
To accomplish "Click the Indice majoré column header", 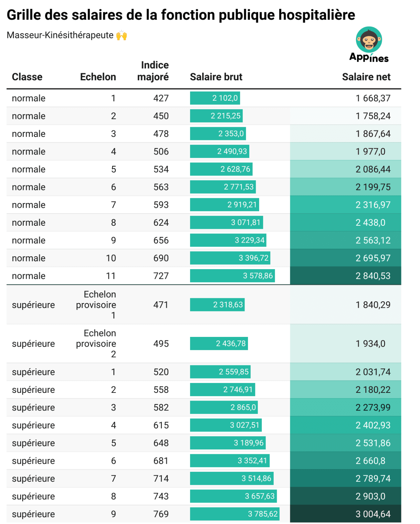I will [153, 71].
